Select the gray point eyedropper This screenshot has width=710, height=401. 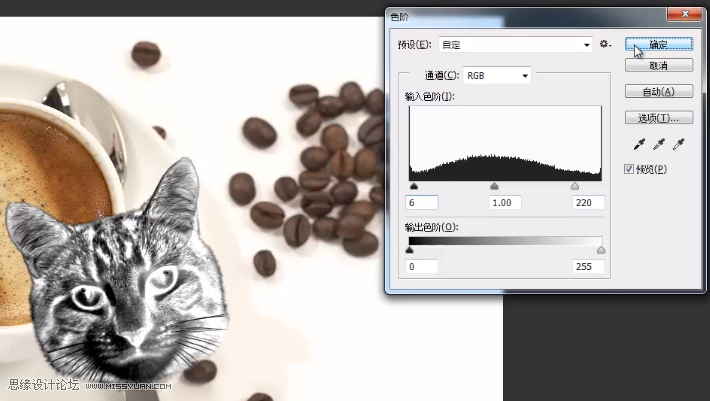tap(658, 144)
